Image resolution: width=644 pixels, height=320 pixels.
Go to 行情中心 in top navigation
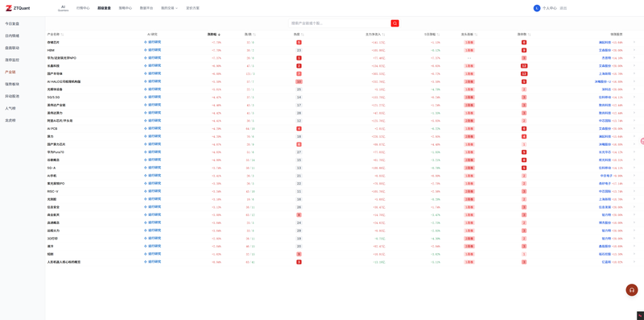click(83, 8)
